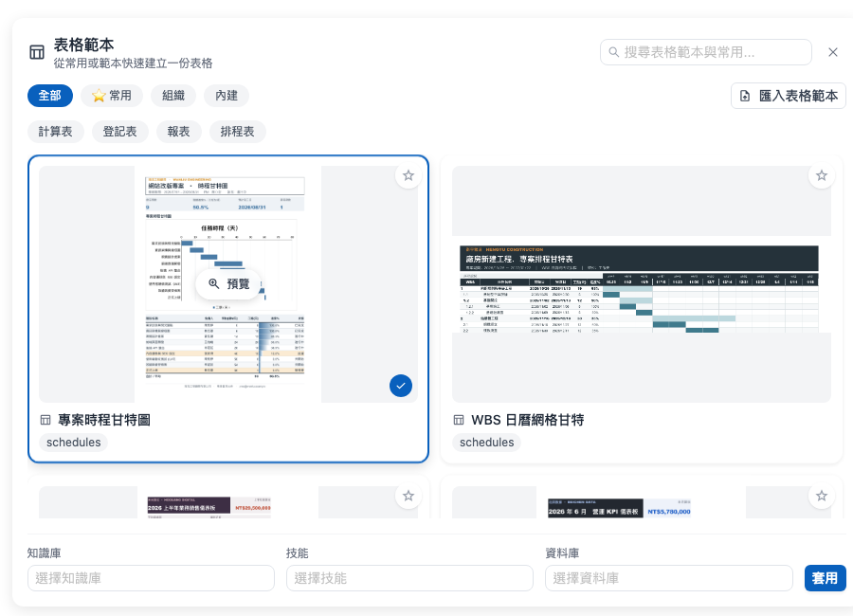This screenshot has width=853, height=616.
Task: Close the 表格範本 dialog
Action: [x=833, y=52]
